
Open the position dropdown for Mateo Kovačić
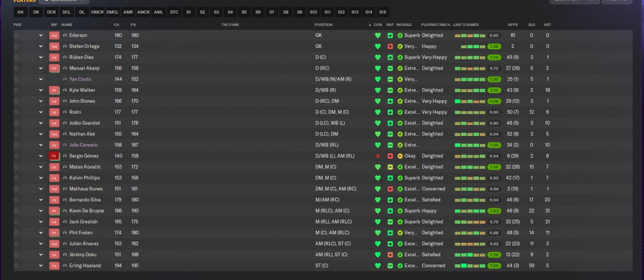click(41, 167)
